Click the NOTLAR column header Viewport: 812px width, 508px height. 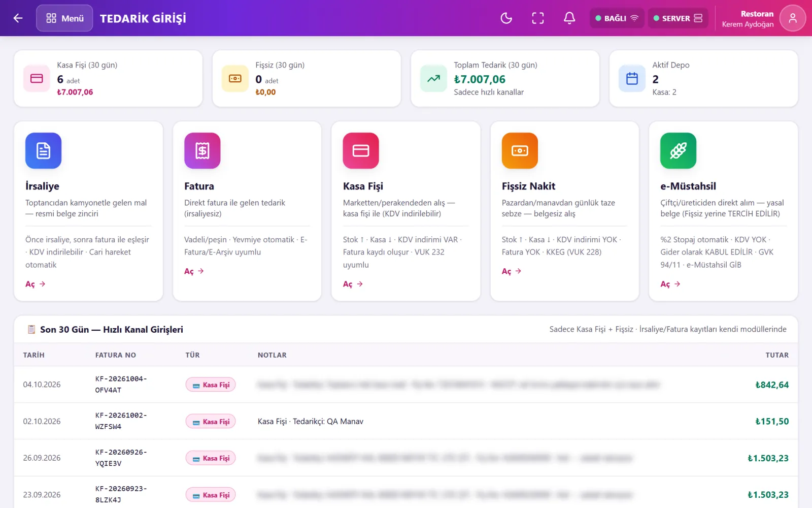272,355
